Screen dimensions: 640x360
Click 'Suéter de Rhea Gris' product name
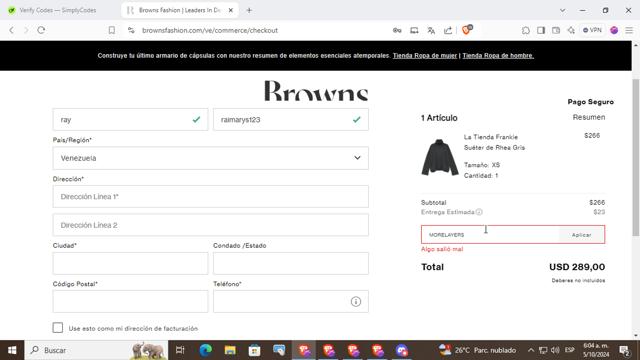(494, 148)
